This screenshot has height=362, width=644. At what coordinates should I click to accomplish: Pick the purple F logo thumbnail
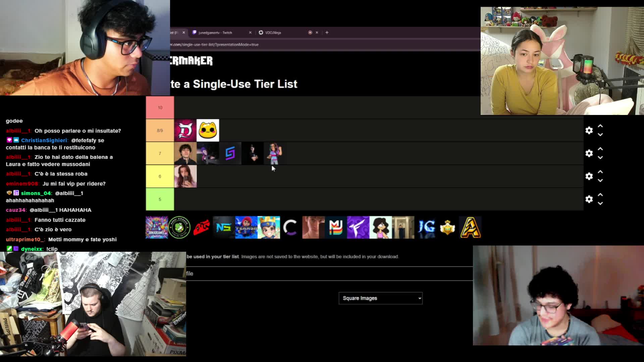[x=358, y=228]
